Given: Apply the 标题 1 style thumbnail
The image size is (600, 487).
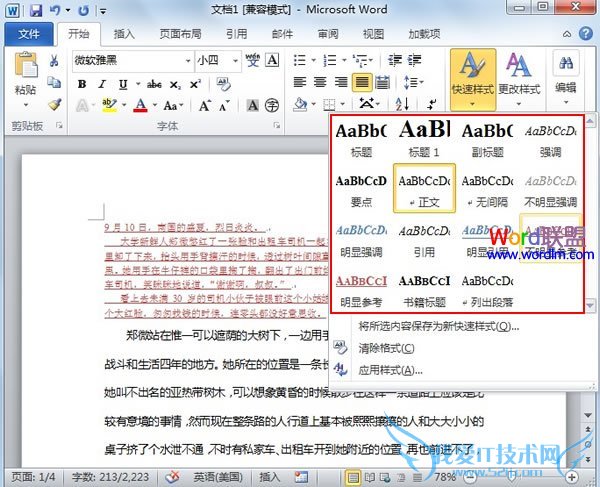Looking at the screenshot, I should (424, 139).
